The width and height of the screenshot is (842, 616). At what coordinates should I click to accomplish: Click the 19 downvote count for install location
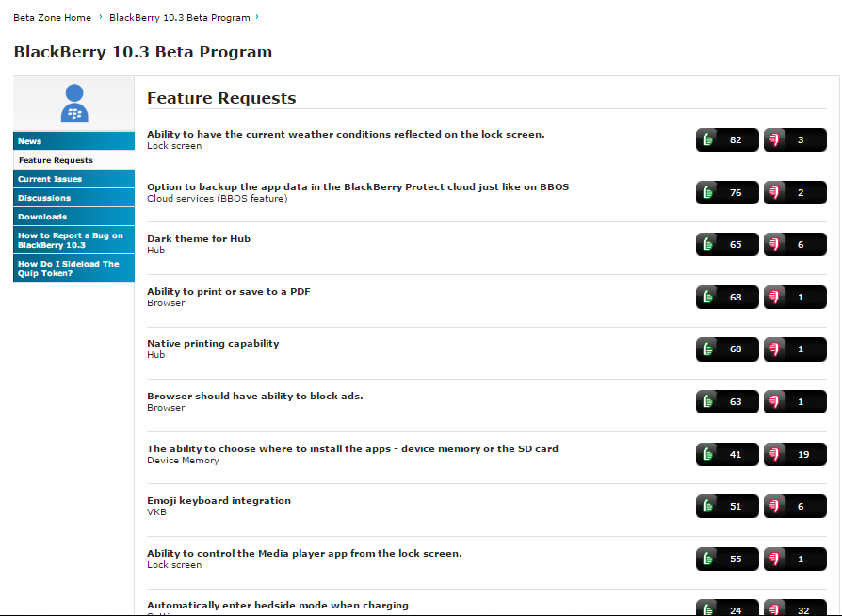[803, 455]
